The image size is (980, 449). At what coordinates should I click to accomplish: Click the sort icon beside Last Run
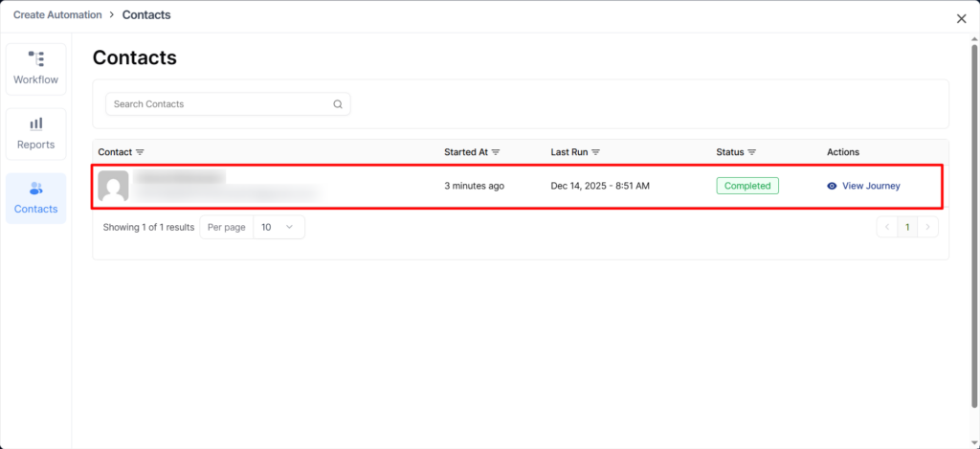[x=595, y=152]
